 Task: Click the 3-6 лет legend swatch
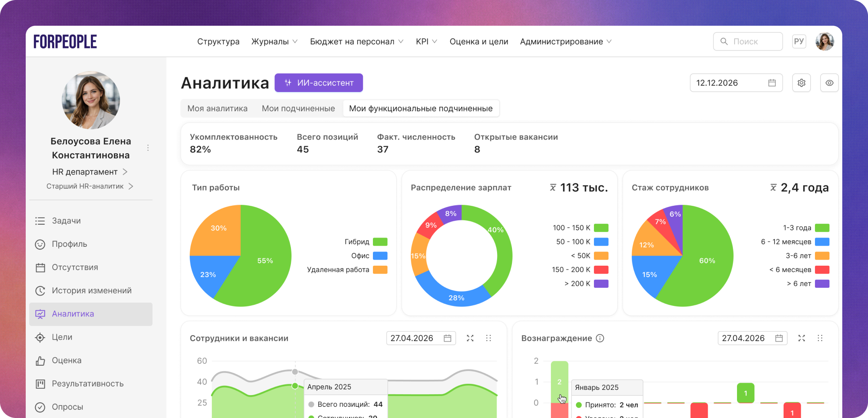pyautogui.click(x=822, y=256)
